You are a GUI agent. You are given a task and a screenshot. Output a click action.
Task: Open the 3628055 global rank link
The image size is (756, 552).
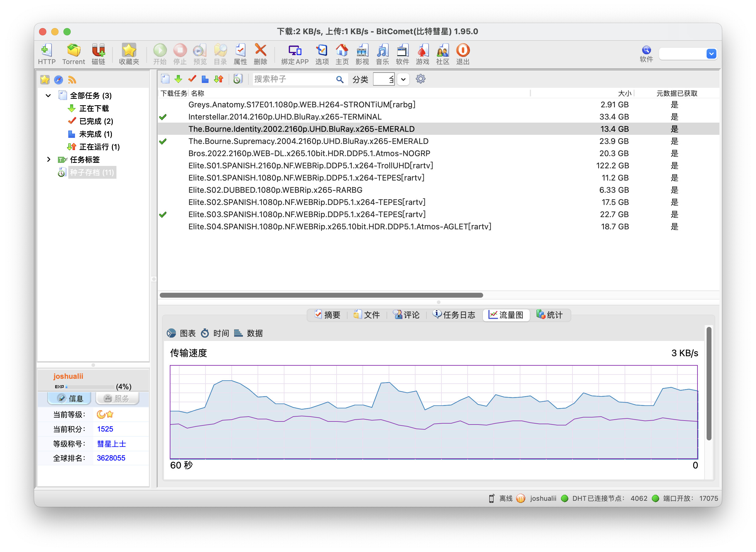(111, 458)
